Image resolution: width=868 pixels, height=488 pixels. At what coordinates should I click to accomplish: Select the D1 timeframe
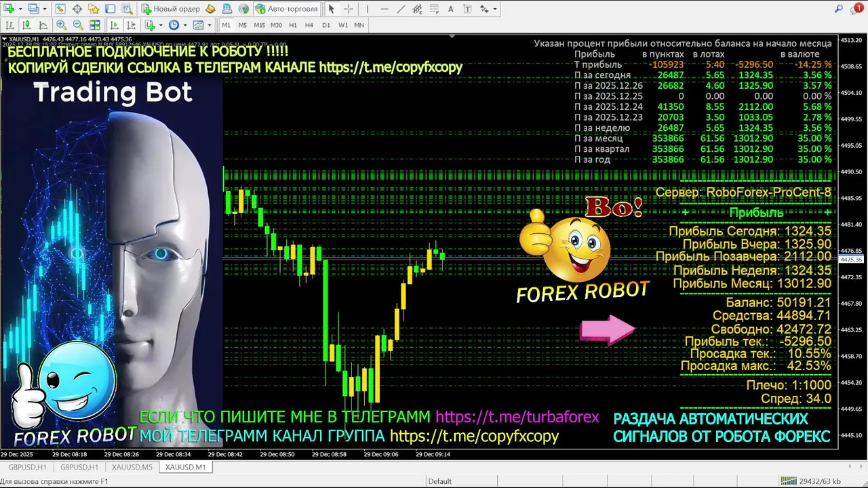pyautogui.click(x=326, y=25)
